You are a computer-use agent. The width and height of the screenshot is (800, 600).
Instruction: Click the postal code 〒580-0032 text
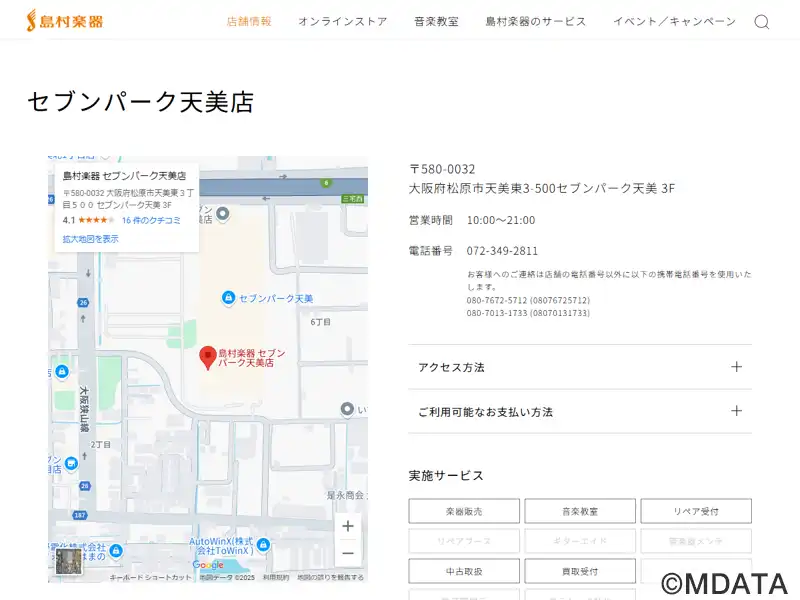pyautogui.click(x=442, y=169)
